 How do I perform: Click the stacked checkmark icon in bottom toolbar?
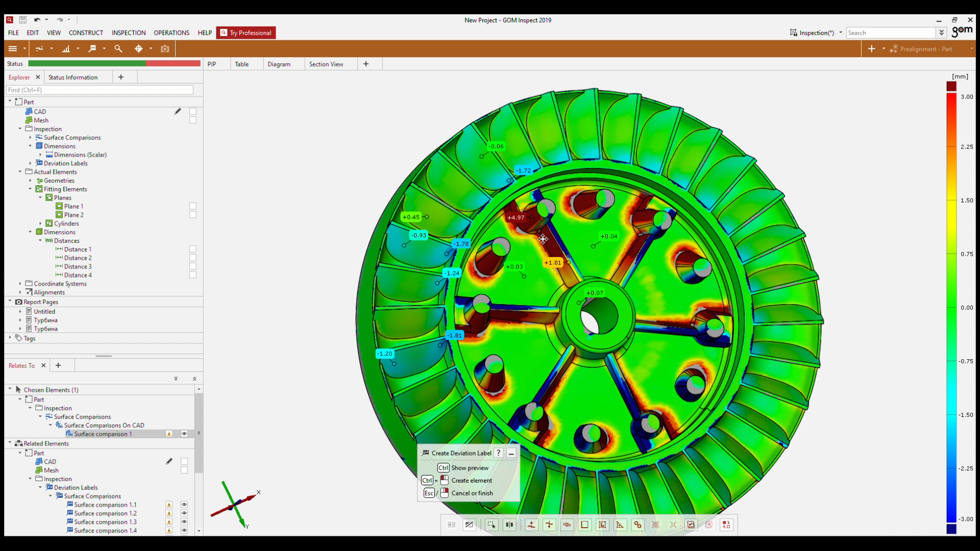(x=691, y=524)
